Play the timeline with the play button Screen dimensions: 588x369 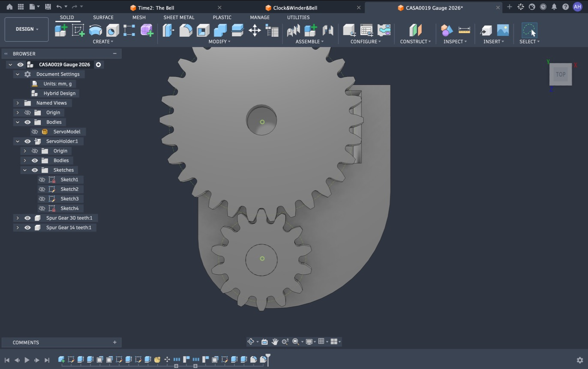click(27, 360)
